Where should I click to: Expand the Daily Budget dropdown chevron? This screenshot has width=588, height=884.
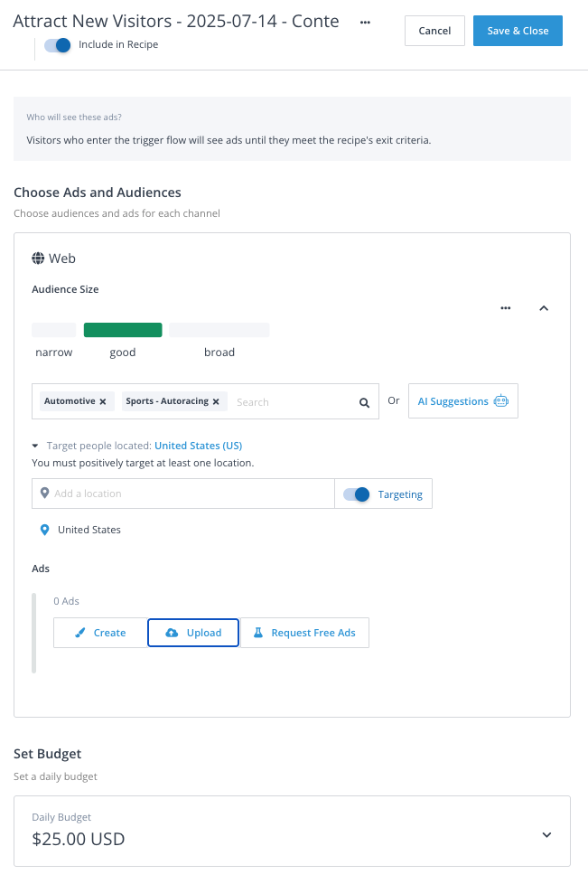546,834
